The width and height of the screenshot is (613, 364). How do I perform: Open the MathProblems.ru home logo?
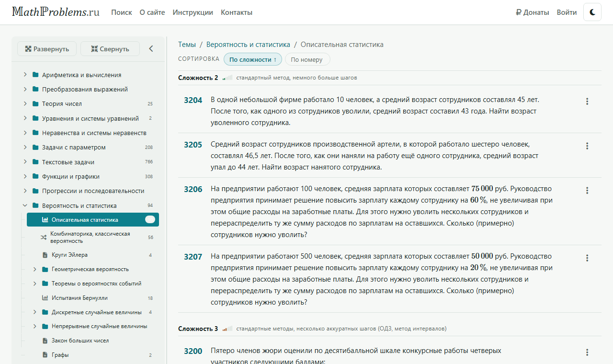(56, 12)
